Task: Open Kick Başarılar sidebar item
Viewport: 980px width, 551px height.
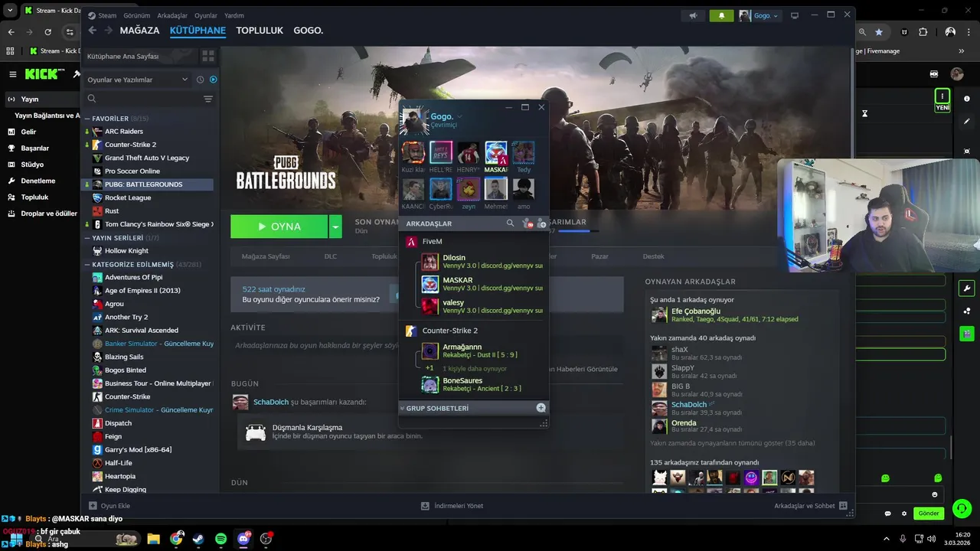Action: click(x=34, y=148)
